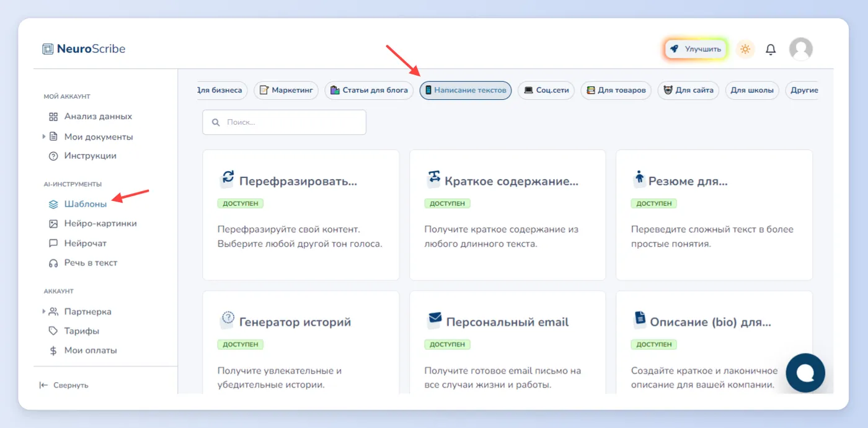
Task: Open the Персональный email template title
Action: 508,323
